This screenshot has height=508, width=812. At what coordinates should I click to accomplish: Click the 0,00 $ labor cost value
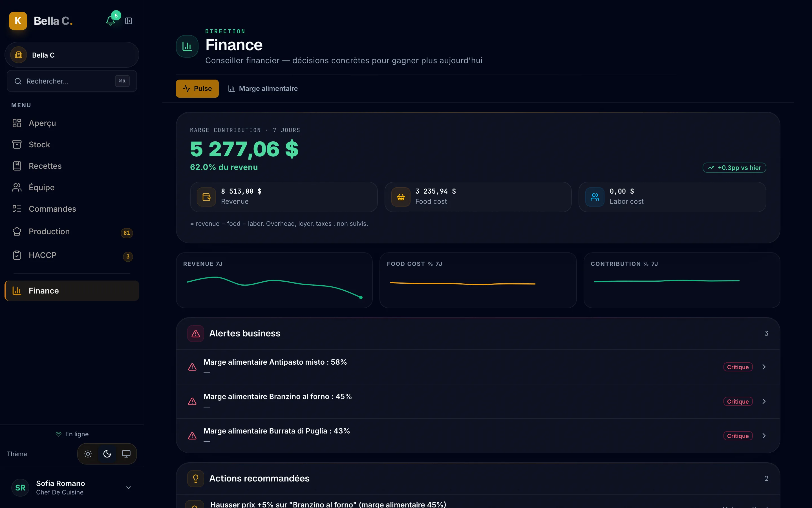tap(622, 192)
